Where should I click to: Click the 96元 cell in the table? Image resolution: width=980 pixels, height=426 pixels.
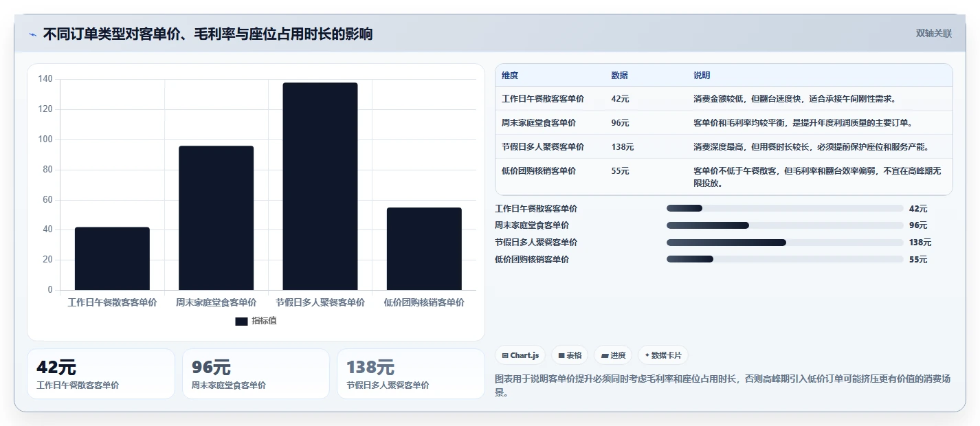(x=620, y=123)
